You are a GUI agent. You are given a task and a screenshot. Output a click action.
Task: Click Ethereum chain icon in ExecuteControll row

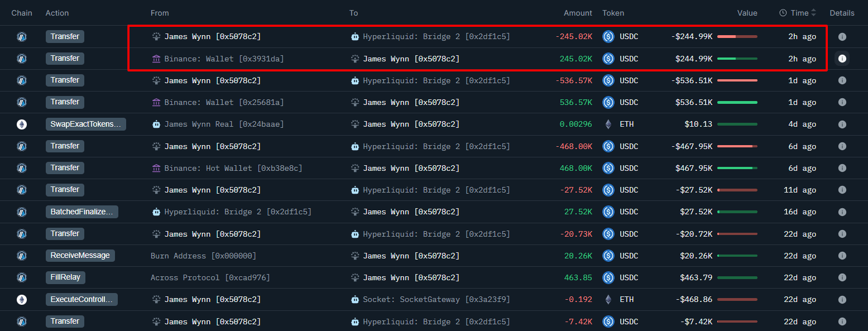coord(22,300)
